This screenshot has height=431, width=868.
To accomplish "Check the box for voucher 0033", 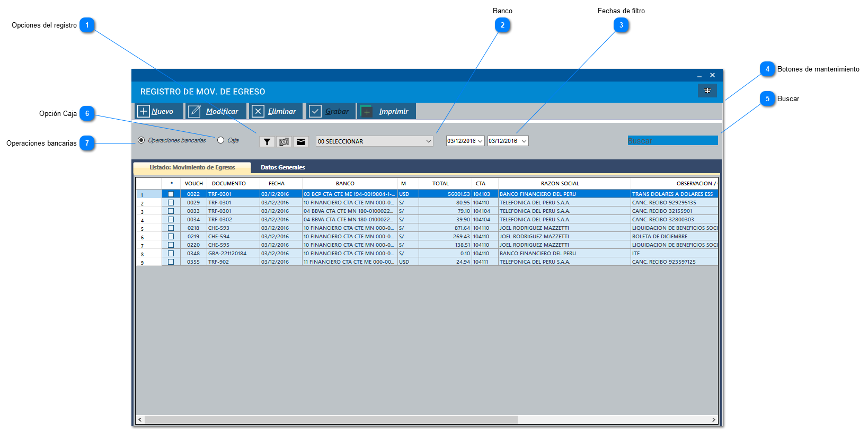I will [x=171, y=211].
